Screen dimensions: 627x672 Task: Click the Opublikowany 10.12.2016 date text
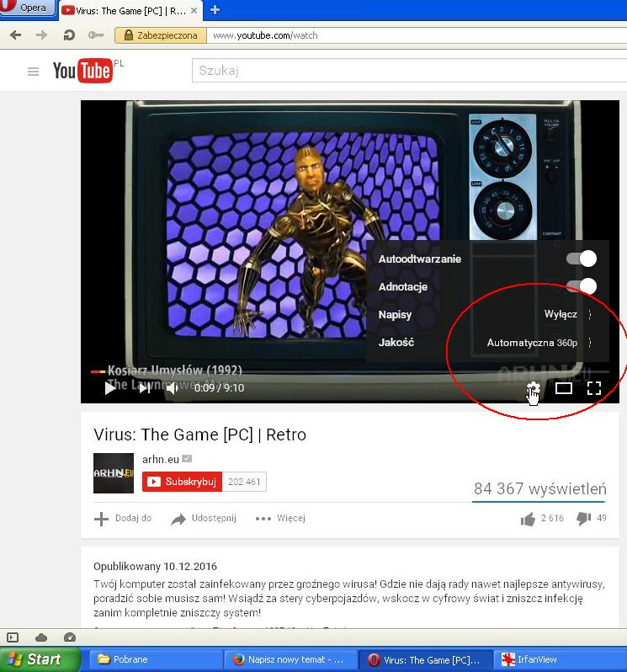point(155,566)
